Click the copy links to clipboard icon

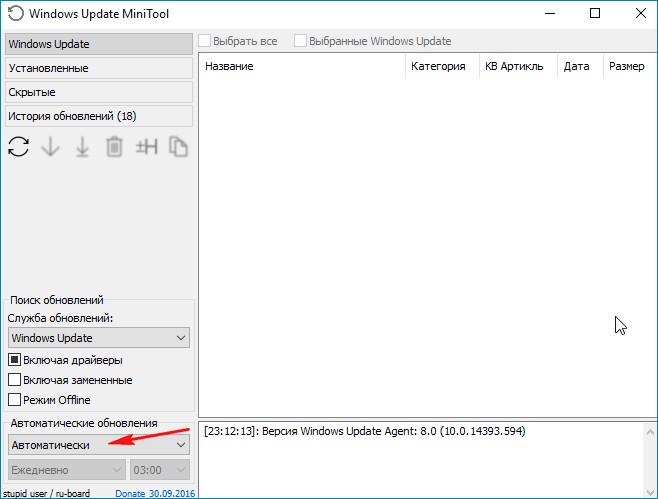tap(178, 147)
